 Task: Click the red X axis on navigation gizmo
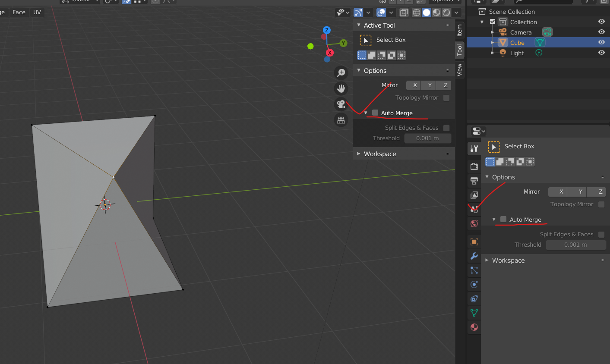330,53
